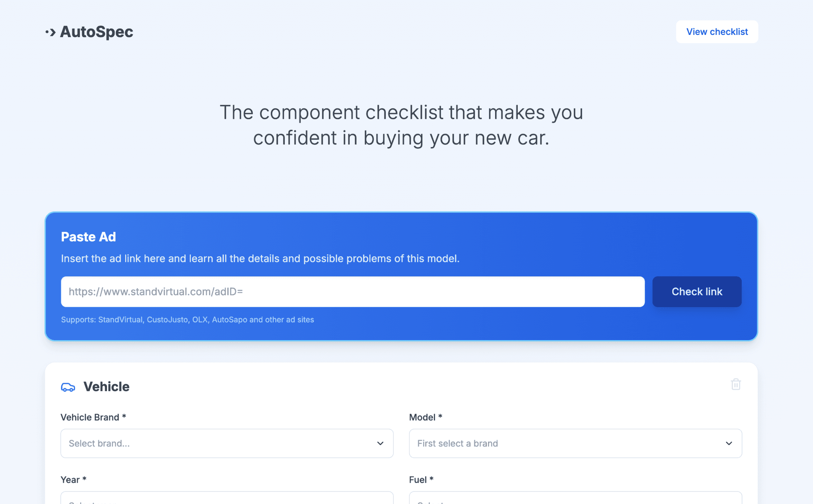Click the AutoSpec brand name

(97, 32)
